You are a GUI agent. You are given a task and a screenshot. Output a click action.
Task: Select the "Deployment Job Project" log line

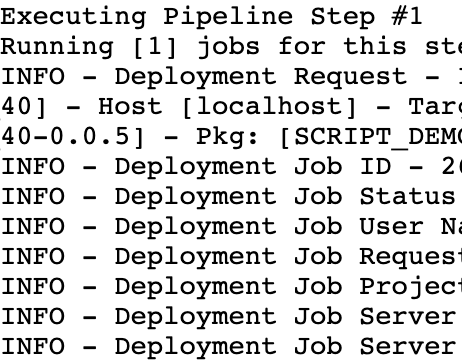(x=231, y=287)
